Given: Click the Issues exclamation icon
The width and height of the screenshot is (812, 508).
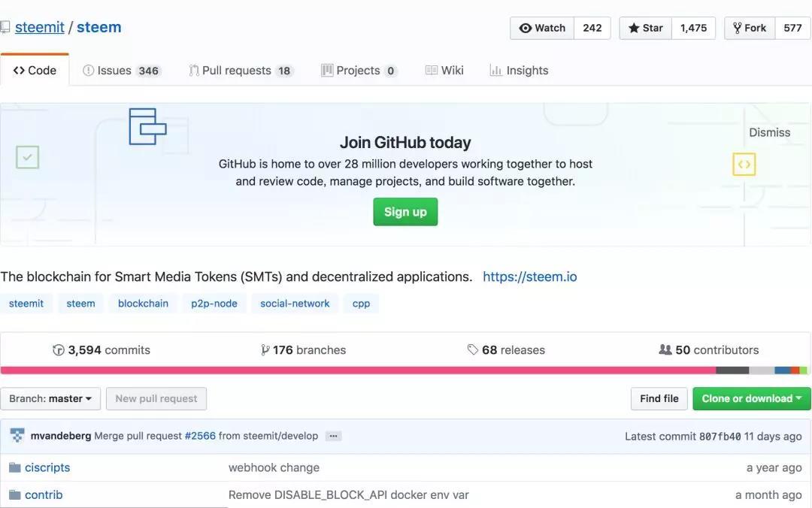Looking at the screenshot, I should tap(89, 71).
